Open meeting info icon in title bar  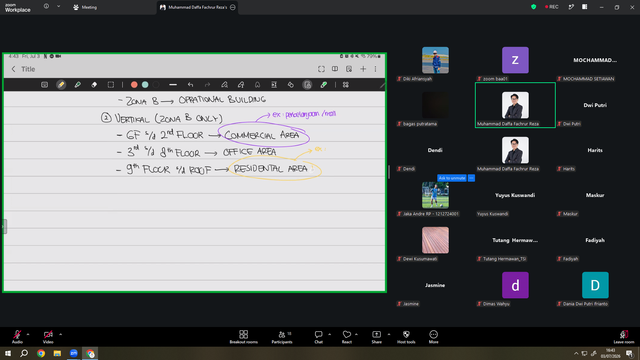(x=46, y=7)
